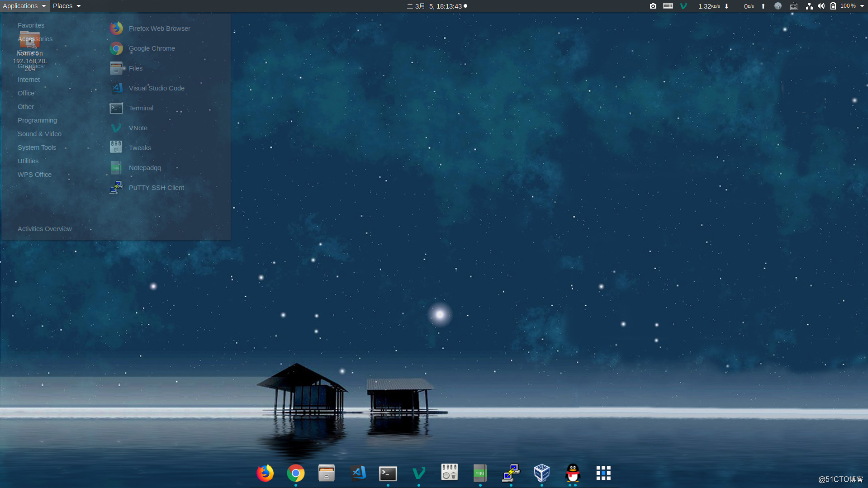This screenshot has height=488, width=868.
Task: Open Activities Overview
Action: 44,229
